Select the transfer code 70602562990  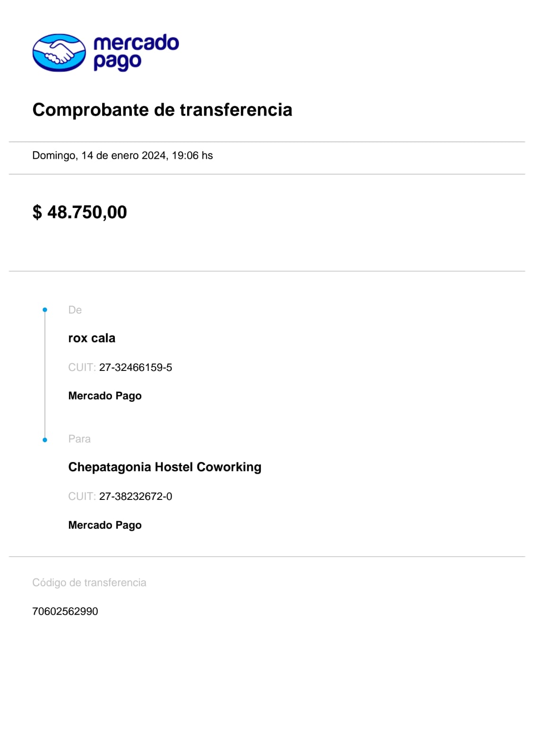pos(65,611)
